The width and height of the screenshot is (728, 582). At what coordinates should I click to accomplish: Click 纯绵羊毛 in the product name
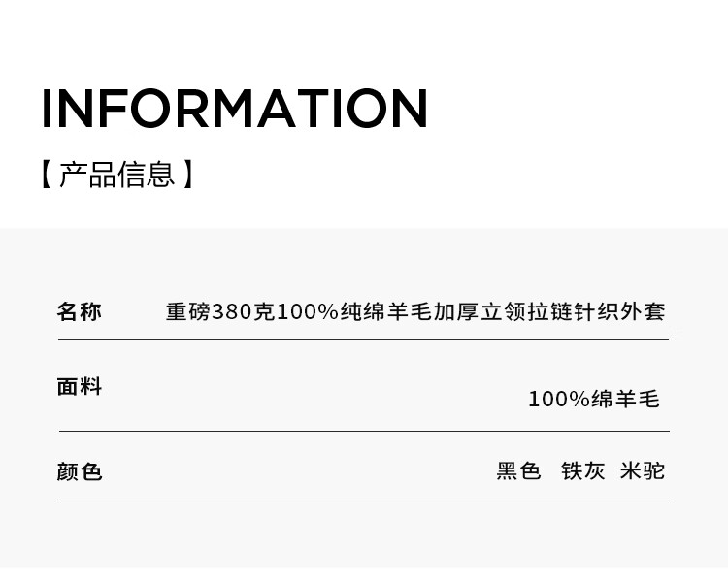(386, 311)
